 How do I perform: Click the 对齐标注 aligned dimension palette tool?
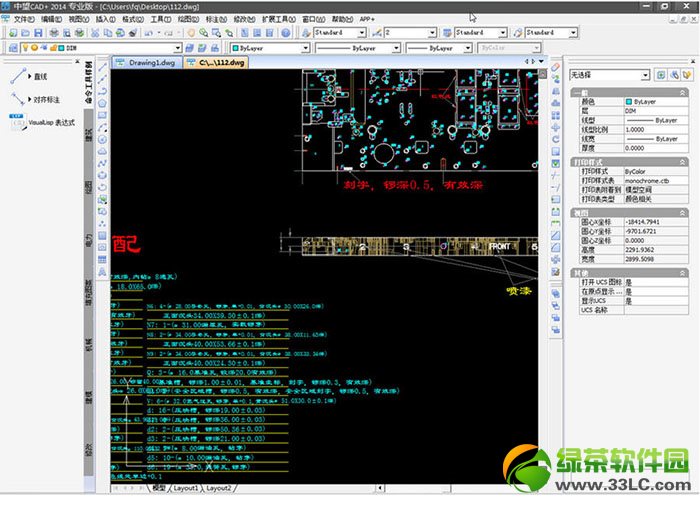35,99
